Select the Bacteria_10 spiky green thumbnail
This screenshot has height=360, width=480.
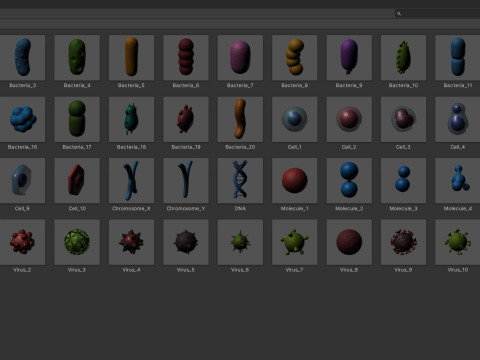(403, 58)
